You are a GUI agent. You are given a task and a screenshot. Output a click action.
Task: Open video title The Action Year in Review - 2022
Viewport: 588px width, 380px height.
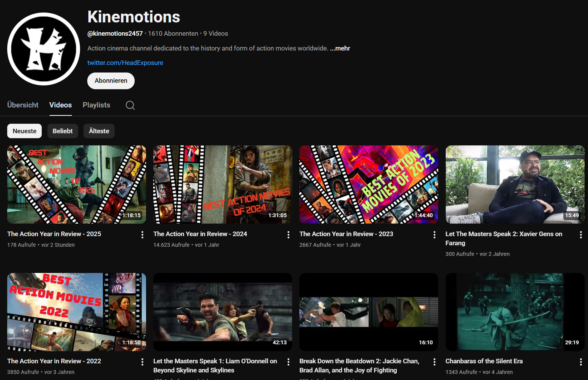click(54, 361)
